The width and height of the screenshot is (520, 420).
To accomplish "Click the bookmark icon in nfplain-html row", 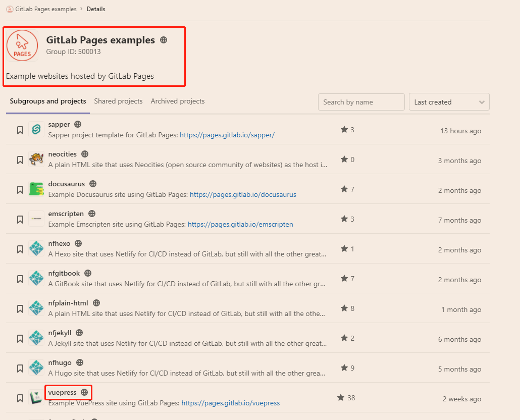I will (x=20, y=309).
